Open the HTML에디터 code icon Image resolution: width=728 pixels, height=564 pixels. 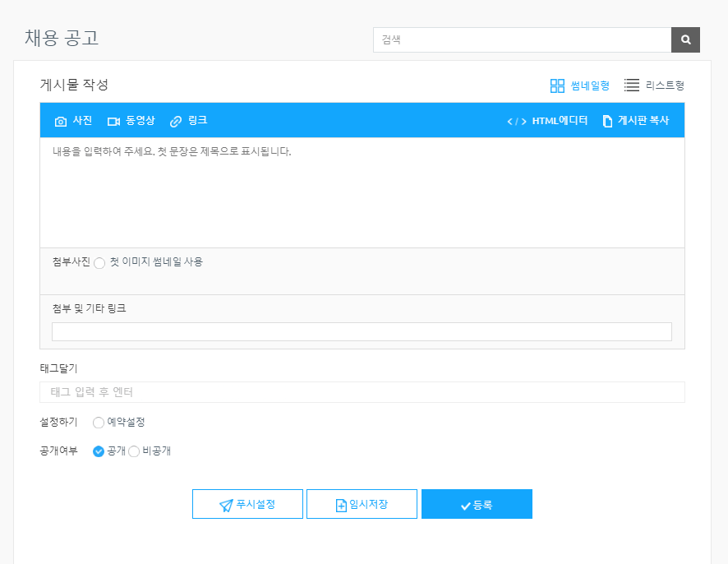pyautogui.click(x=516, y=122)
